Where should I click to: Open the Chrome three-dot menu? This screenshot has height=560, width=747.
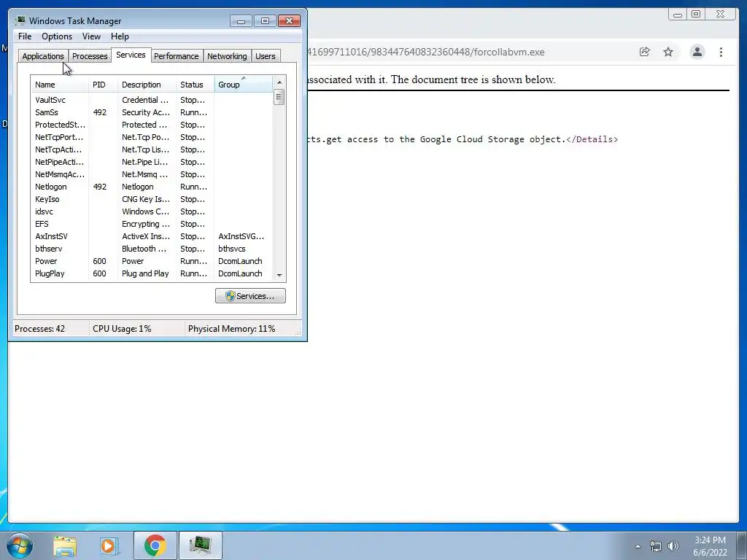tap(721, 52)
